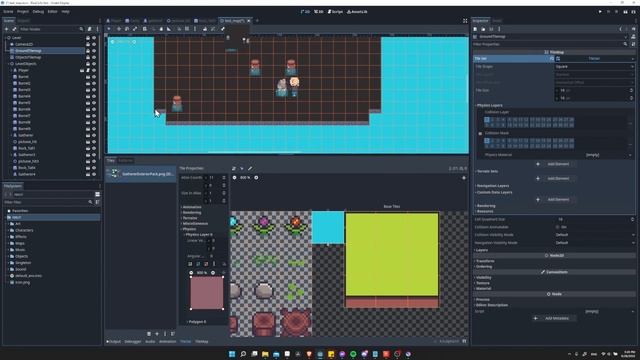The width and height of the screenshot is (640, 360).
Task: Switch to the 3D workspace
Action: (x=319, y=12)
